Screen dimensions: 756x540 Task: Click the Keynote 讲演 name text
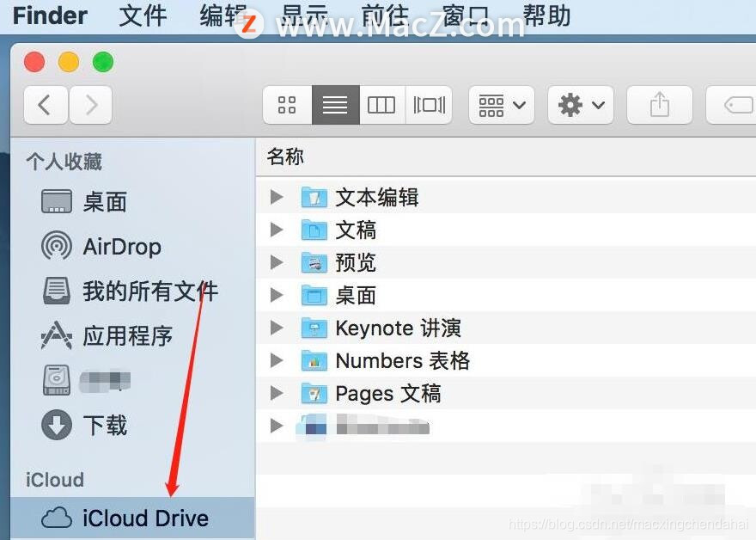pos(399,328)
